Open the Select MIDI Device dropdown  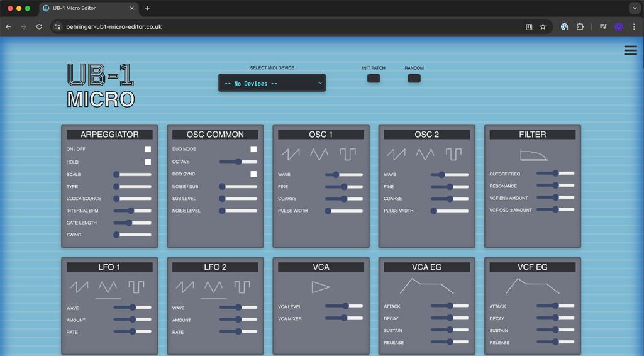point(272,83)
